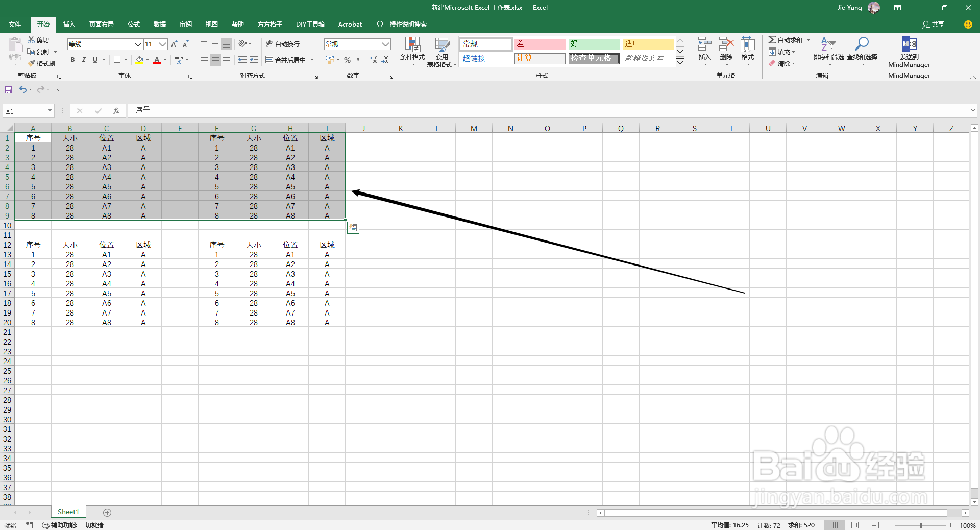The width and height of the screenshot is (980, 530).
Task: Click the Copy icon
Action: click(31, 52)
